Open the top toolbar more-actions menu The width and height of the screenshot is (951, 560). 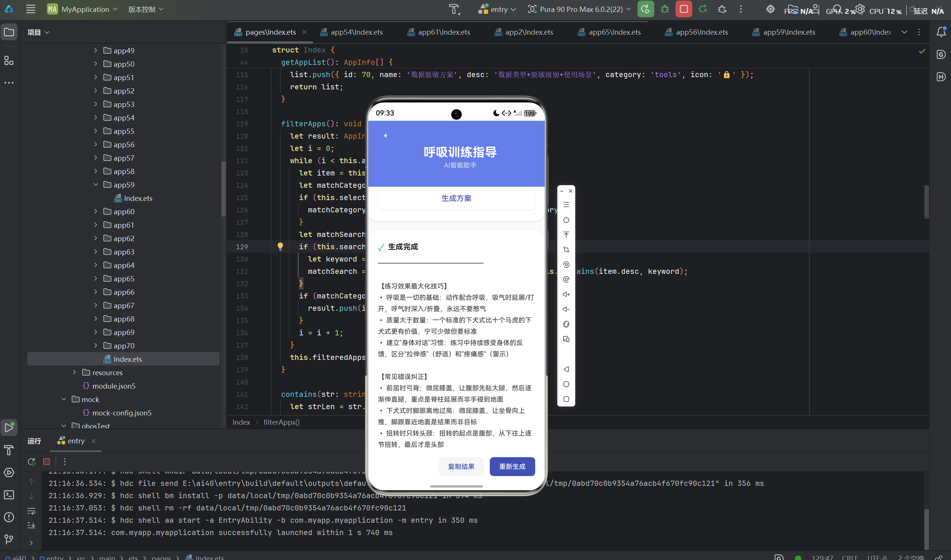coord(741,9)
